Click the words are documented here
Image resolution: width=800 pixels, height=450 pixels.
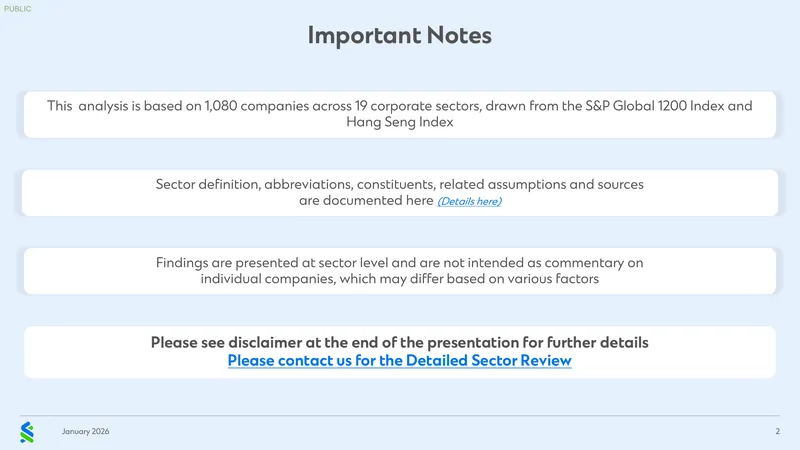pyautogui.click(x=366, y=201)
